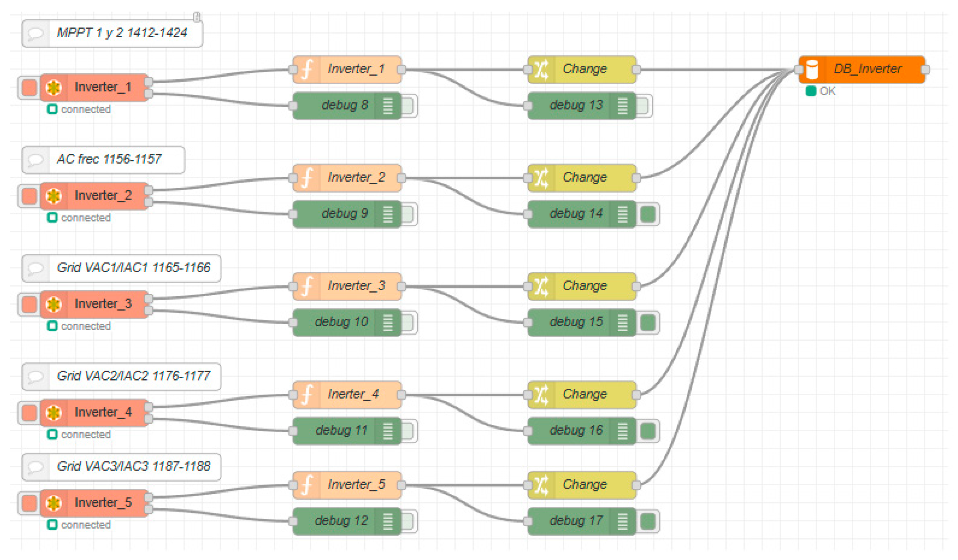Click the input port of DB_Inverter node
The image size is (958, 560).
(798, 69)
